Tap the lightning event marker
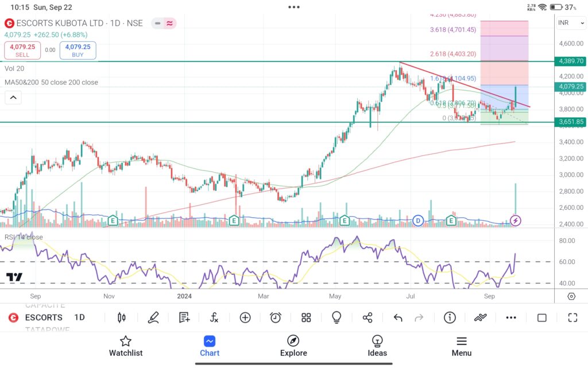 tap(516, 220)
